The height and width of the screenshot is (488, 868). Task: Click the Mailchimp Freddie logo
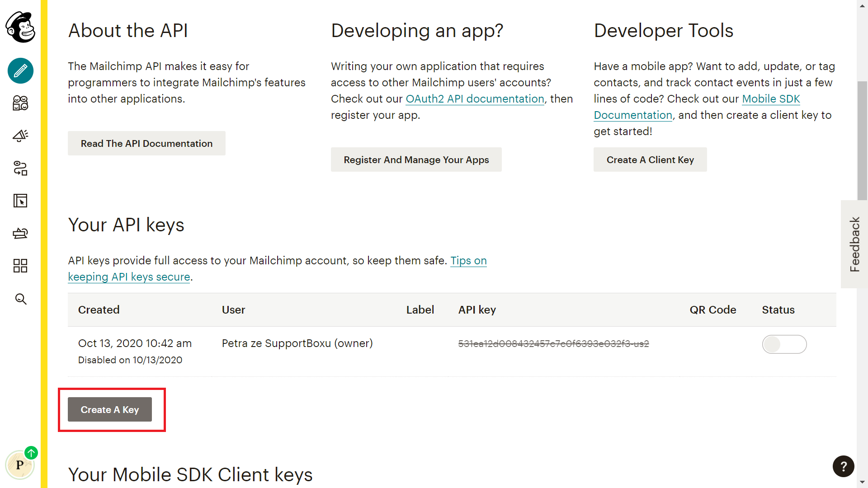[x=20, y=27]
